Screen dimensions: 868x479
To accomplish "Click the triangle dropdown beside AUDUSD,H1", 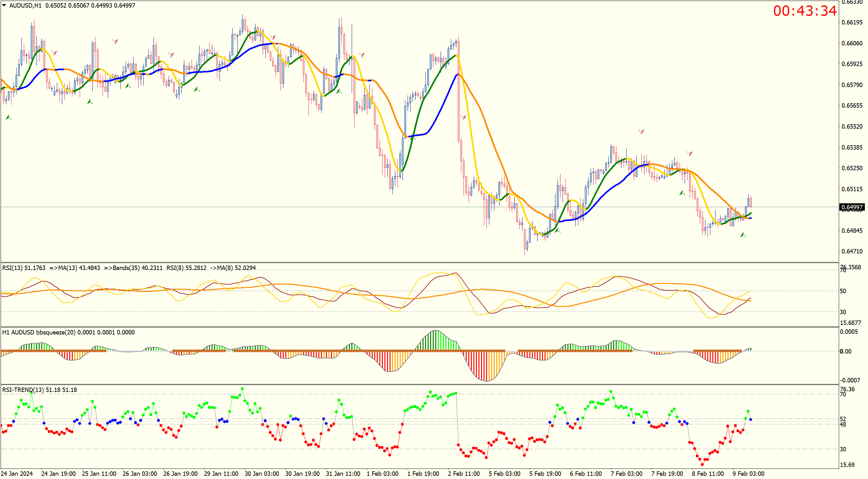I will 4,5.
